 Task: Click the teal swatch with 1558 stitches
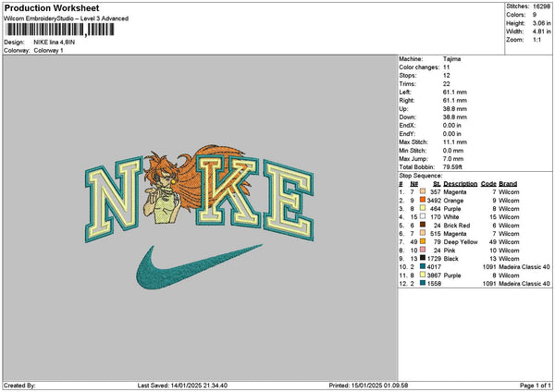click(x=423, y=283)
